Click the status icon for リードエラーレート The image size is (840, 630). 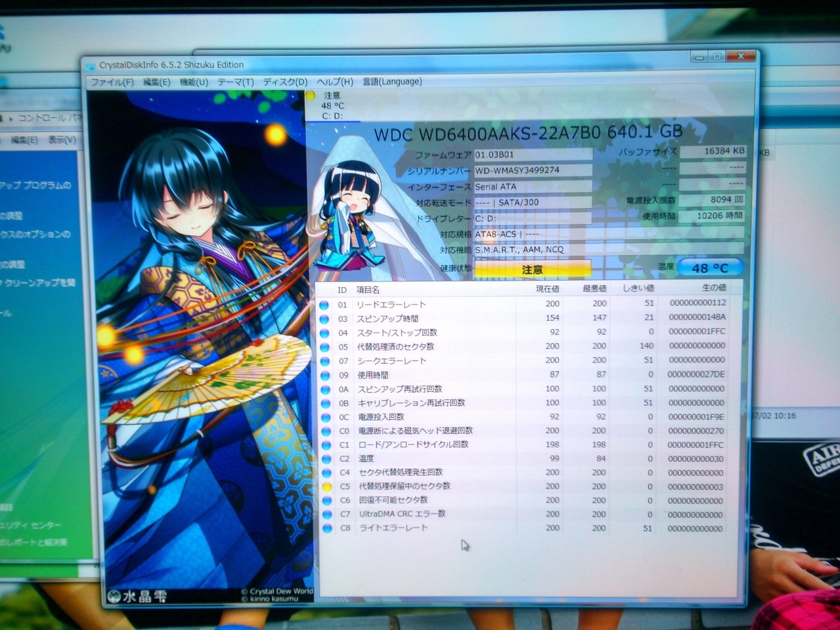coord(324,305)
